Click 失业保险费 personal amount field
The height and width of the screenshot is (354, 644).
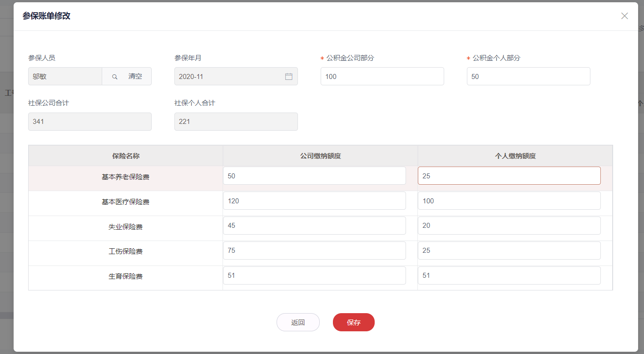point(509,226)
